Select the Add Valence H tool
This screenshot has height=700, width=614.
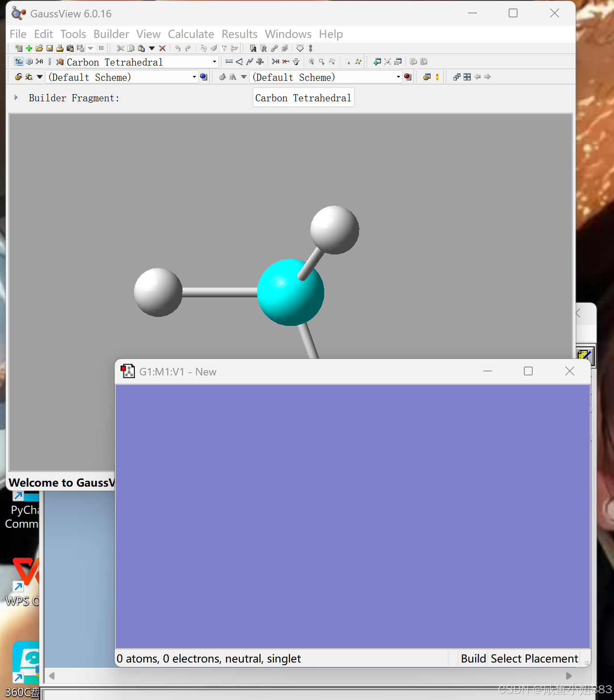pos(276,62)
